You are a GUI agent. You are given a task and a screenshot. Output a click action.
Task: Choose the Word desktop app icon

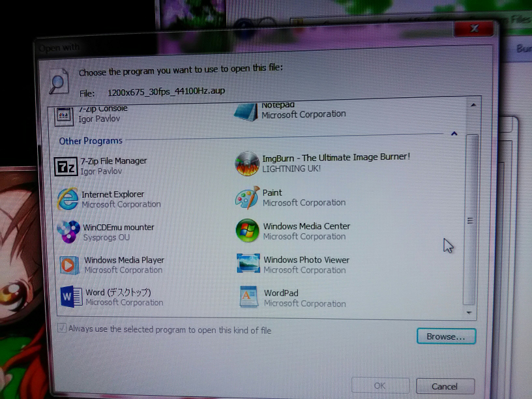click(x=71, y=297)
